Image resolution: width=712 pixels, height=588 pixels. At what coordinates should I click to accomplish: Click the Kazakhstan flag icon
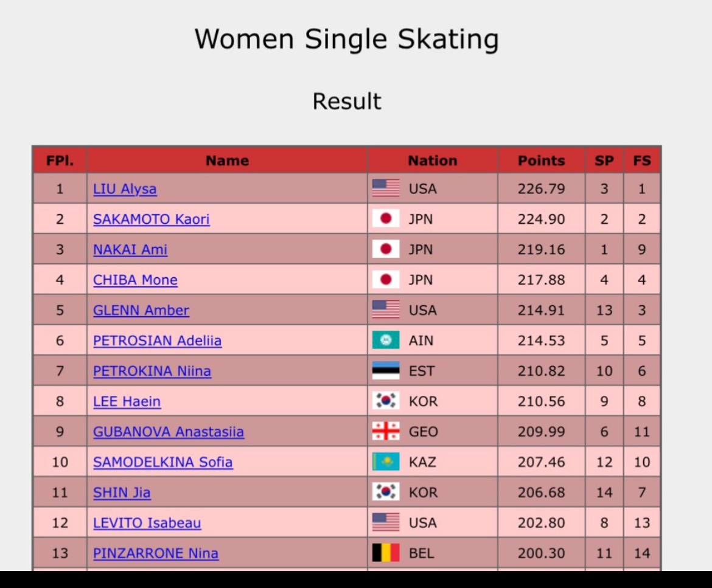click(386, 462)
